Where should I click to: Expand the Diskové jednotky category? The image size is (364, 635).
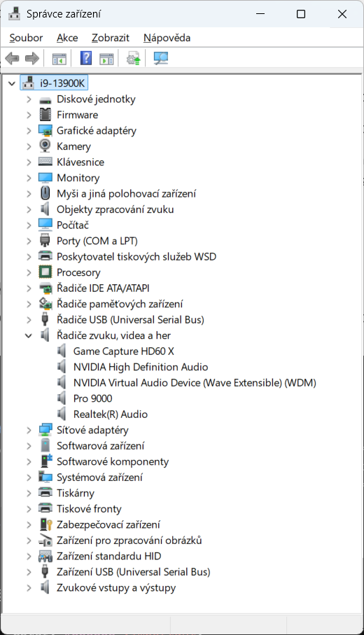click(29, 99)
